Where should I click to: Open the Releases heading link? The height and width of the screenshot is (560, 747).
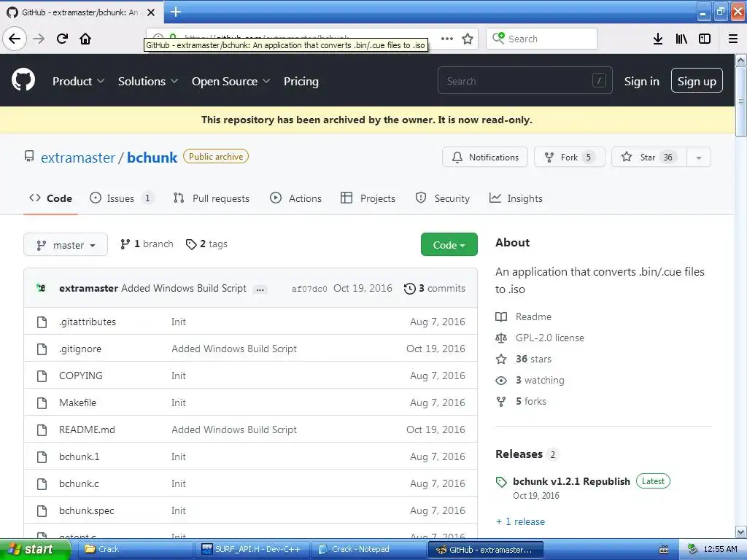point(526,454)
